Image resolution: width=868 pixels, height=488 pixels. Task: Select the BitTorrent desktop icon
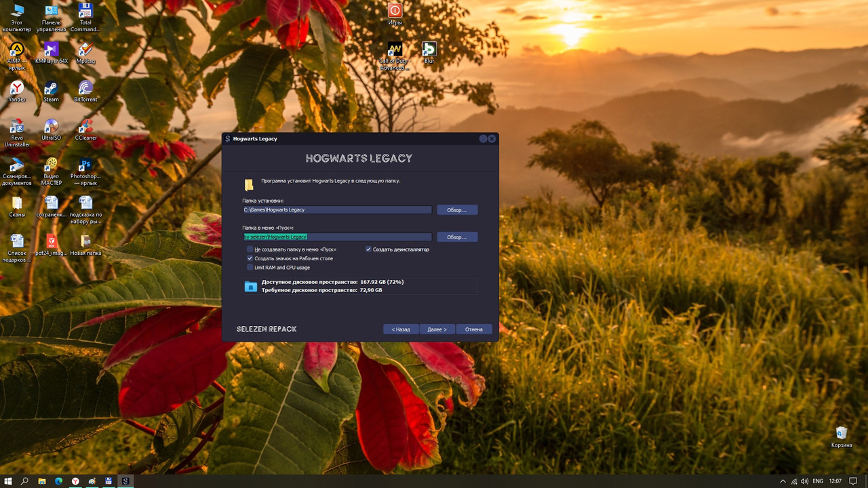pyautogui.click(x=85, y=91)
